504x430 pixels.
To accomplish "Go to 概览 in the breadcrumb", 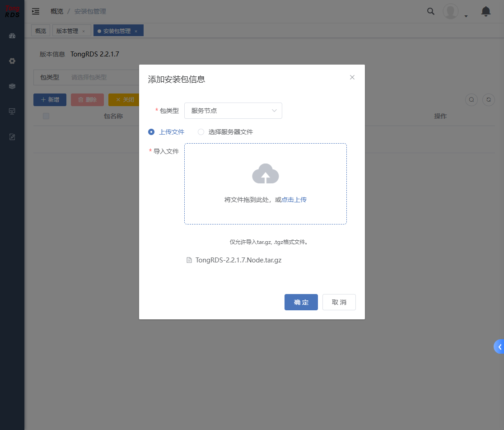I will click(57, 11).
